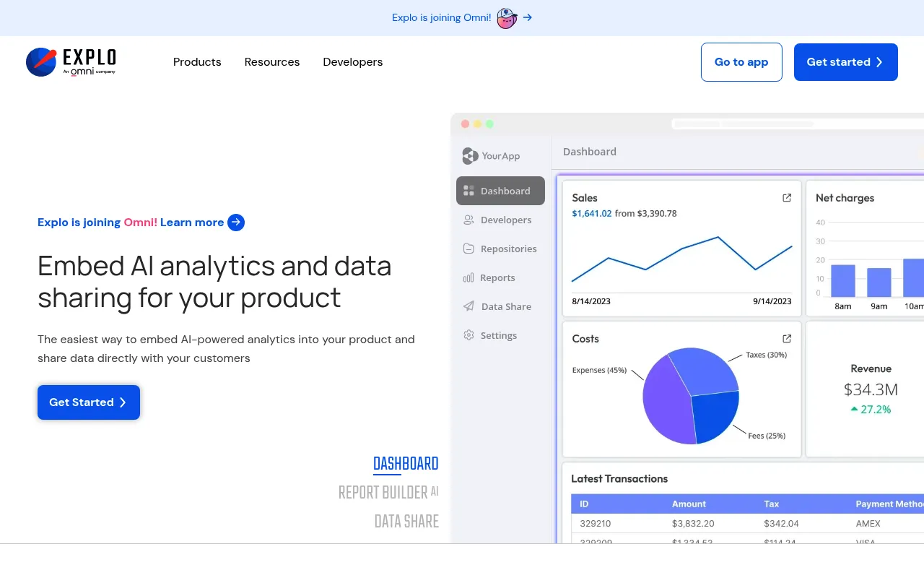Image resolution: width=924 pixels, height=578 pixels.
Task: Click the Repositories folder icon in sidebar
Action: pyautogui.click(x=468, y=249)
